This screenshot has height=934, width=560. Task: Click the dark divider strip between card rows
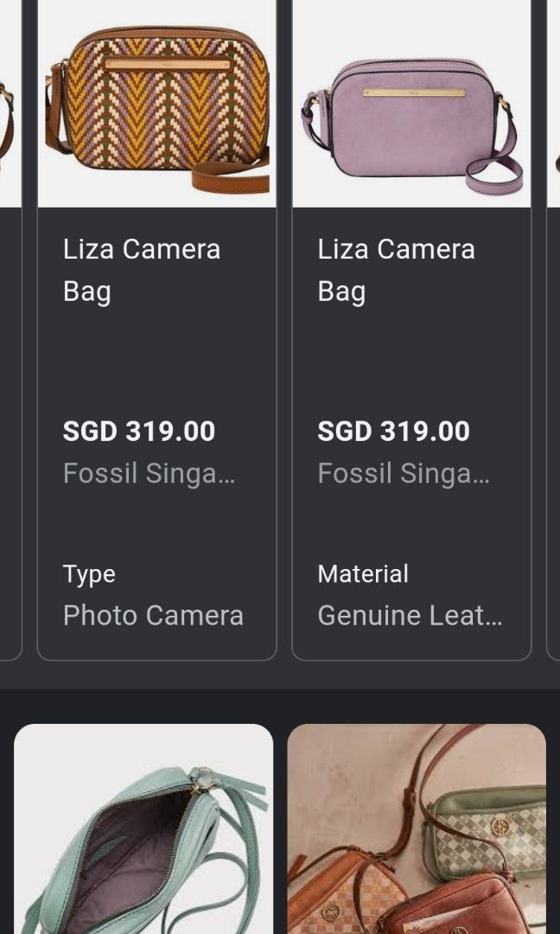pyautogui.click(x=280, y=688)
